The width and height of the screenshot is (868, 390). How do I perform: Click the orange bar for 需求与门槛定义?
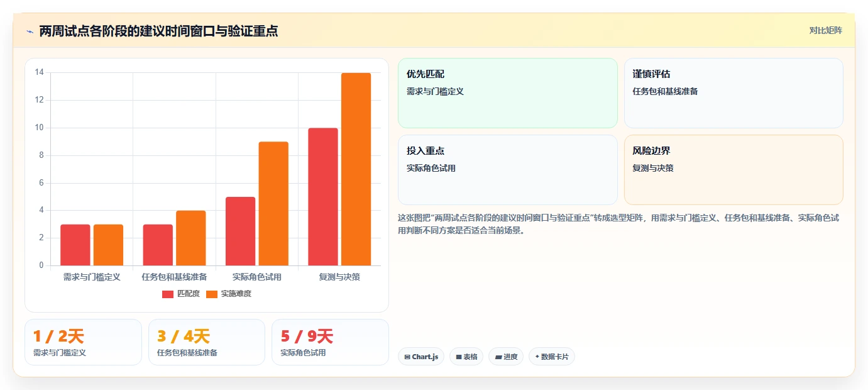tap(108, 245)
